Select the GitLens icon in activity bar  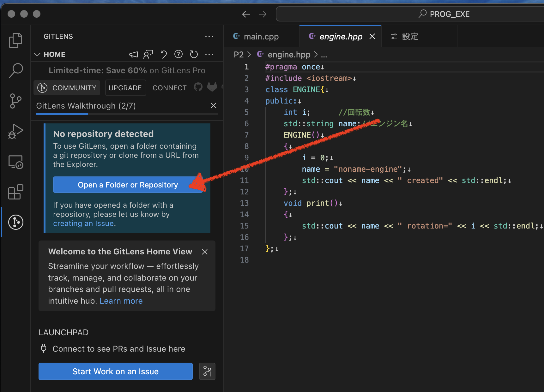(x=16, y=222)
